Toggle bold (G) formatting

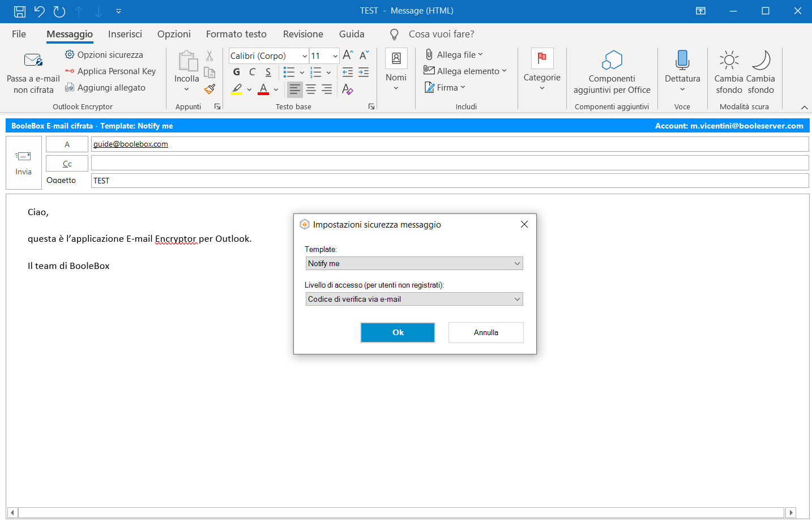pyautogui.click(x=237, y=72)
